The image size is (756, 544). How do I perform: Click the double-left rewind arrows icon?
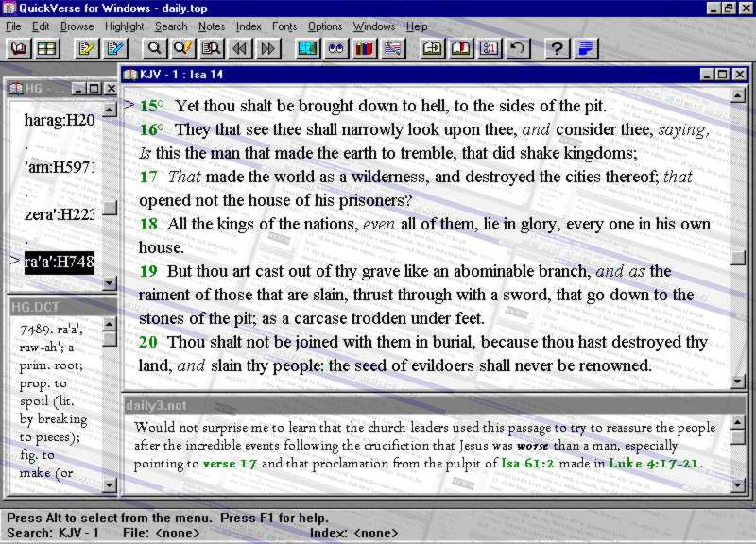coord(240,49)
